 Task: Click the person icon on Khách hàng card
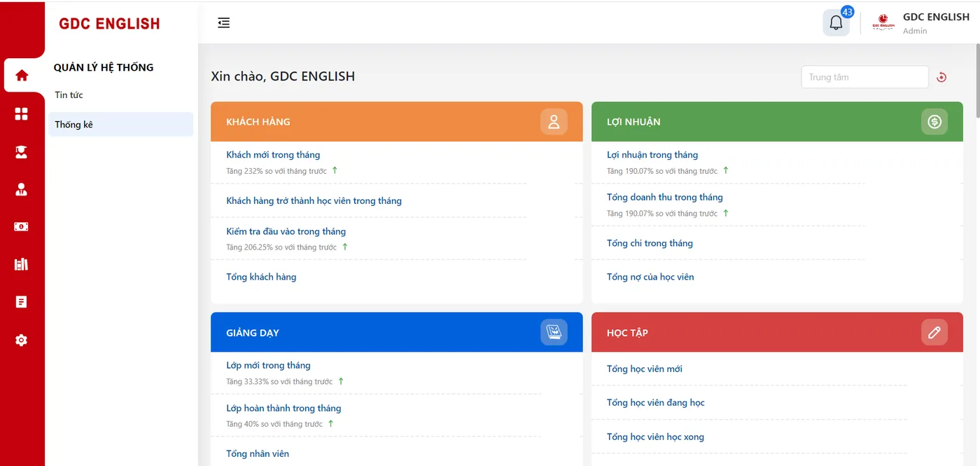(554, 122)
